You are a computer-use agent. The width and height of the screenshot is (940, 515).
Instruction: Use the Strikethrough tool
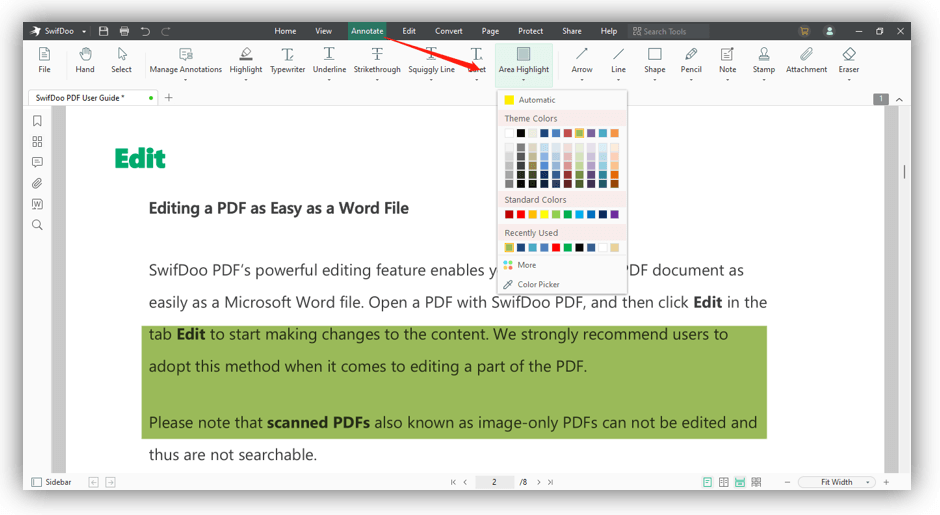tap(377, 60)
